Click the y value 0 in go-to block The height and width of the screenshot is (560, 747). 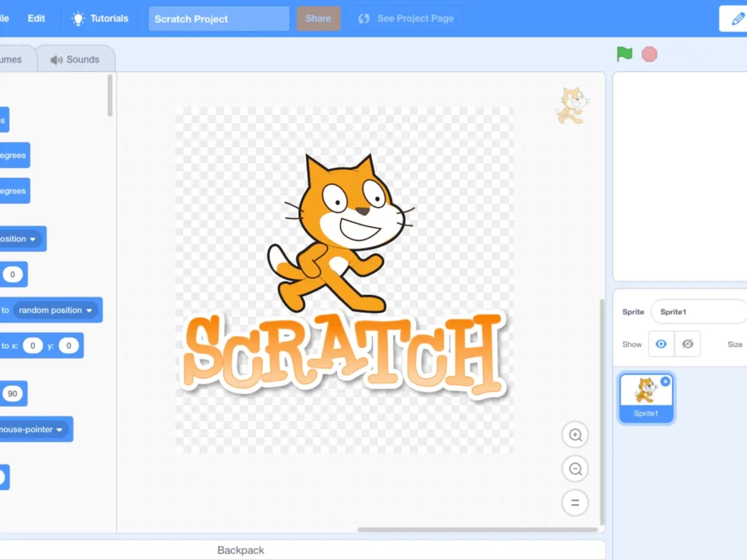tap(69, 345)
